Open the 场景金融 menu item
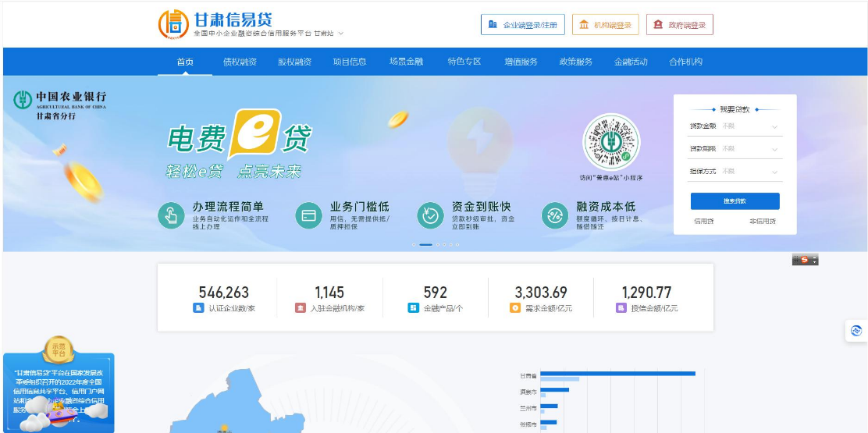This screenshot has width=868, height=433. point(406,62)
